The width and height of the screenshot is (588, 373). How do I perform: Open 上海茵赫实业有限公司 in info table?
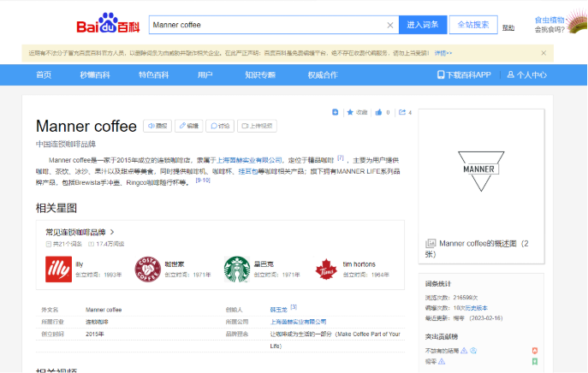(x=298, y=322)
